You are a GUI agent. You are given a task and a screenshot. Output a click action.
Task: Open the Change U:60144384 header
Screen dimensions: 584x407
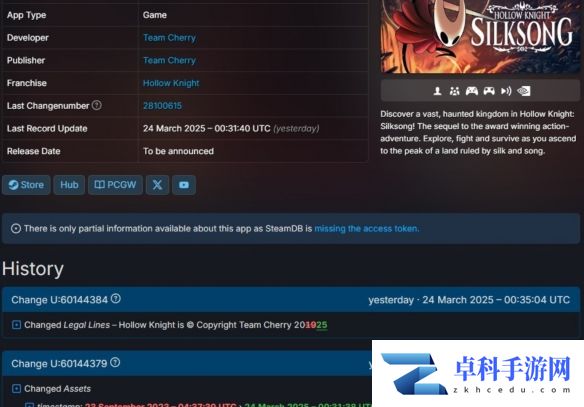point(291,300)
